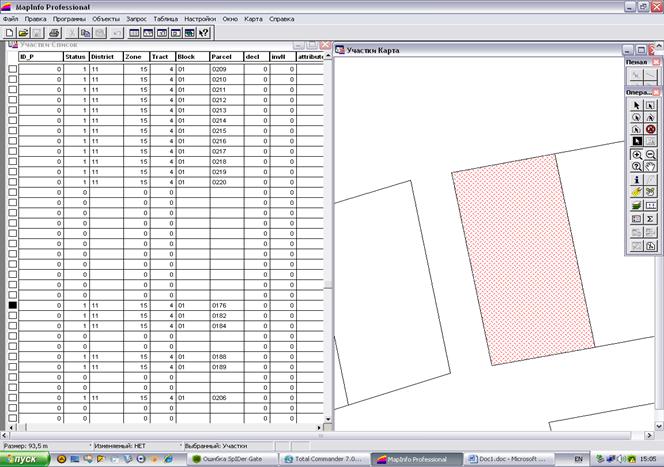The height and width of the screenshot is (467, 664).
Task: Open the Карта menu
Action: (x=254, y=18)
